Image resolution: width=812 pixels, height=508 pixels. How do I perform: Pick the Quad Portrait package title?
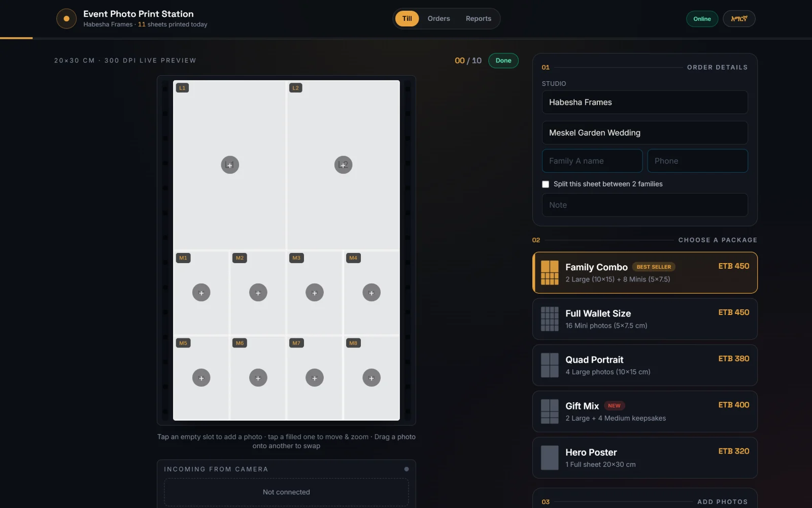click(x=594, y=360)
